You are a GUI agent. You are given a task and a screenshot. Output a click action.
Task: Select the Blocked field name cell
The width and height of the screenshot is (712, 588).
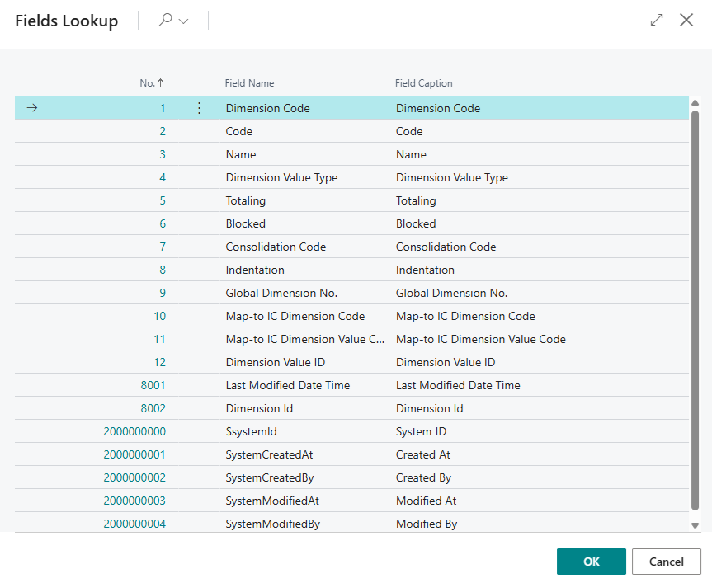point(245,223)
